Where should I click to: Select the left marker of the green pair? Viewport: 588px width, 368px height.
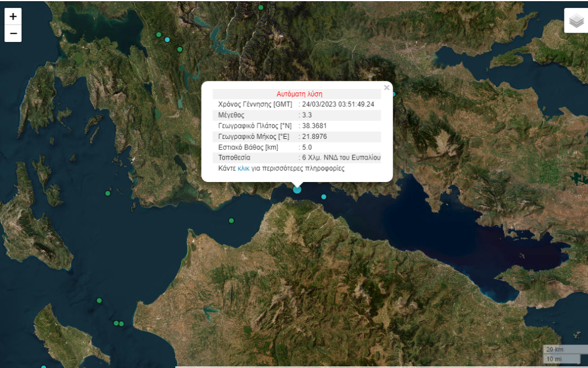(x=116, y=323)
